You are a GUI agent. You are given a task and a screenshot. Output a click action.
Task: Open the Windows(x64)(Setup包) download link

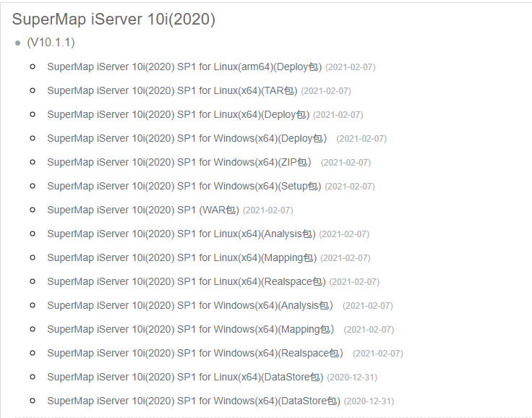[184, 186]
